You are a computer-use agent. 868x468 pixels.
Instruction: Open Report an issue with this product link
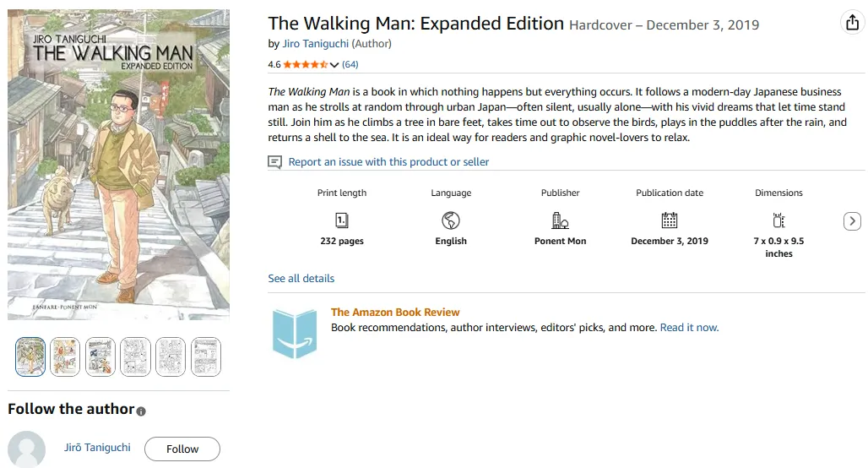pos(388,162)
